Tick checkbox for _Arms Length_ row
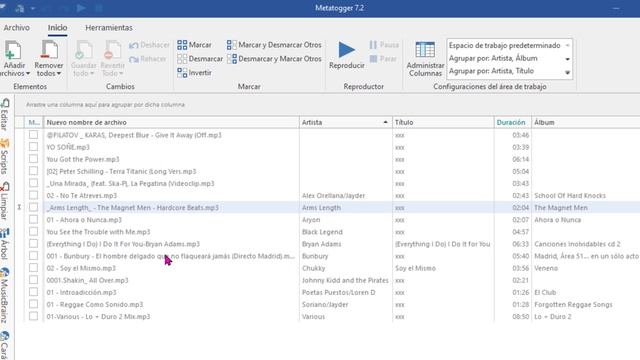 (x=33, y=207)
